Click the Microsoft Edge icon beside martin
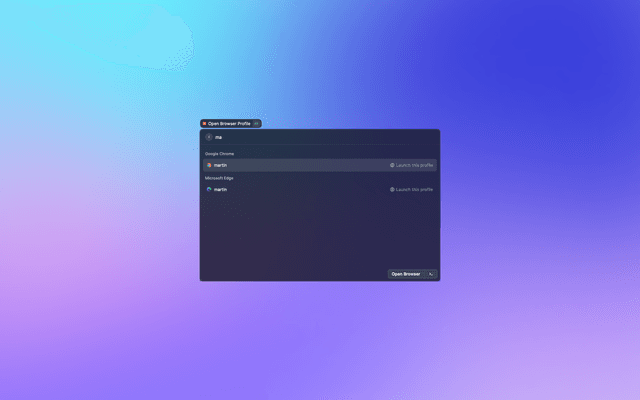 tap(209, 189)
